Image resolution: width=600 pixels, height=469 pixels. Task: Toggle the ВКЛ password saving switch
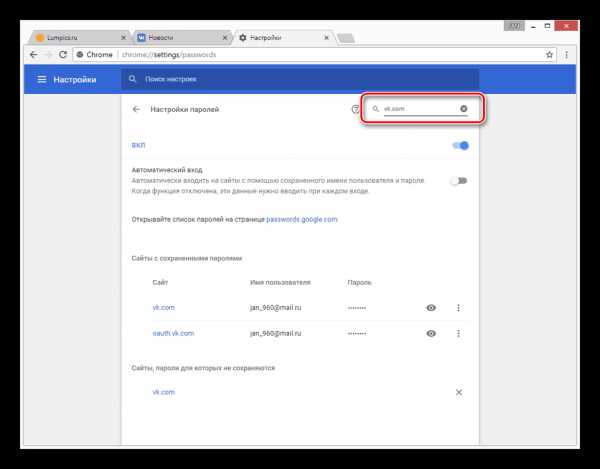click(x=460, y=145)
